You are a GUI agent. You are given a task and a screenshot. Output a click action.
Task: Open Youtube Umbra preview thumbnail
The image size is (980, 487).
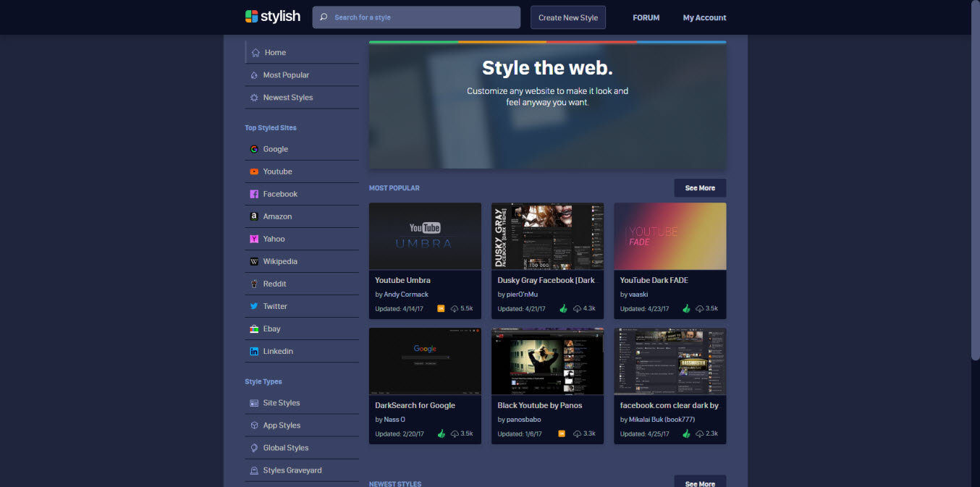(x=425, y=236)
